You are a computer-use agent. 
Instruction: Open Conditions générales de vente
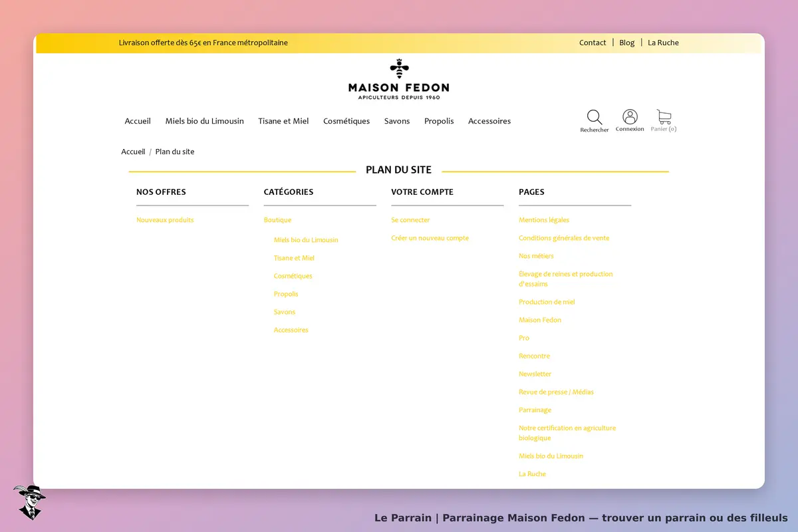(x=564, y=238)
